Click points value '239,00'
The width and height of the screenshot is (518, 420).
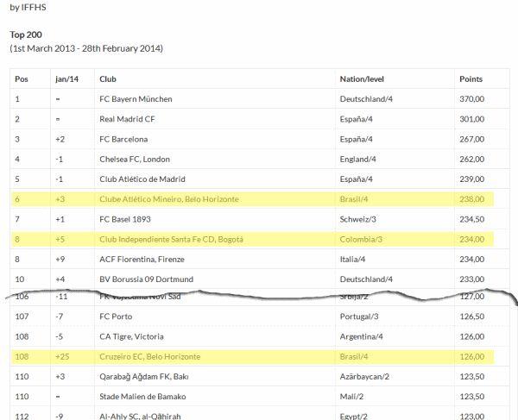(471, 179)
